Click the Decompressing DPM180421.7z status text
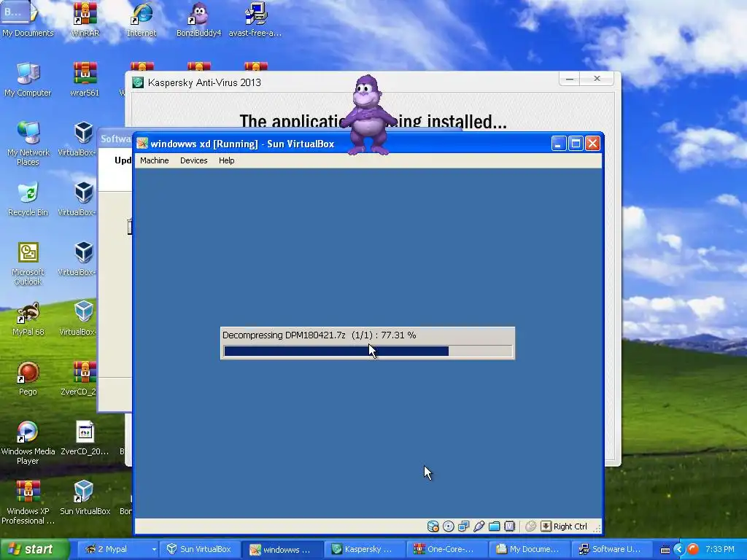This screenshot has width=747, height=560. (320, 335)
